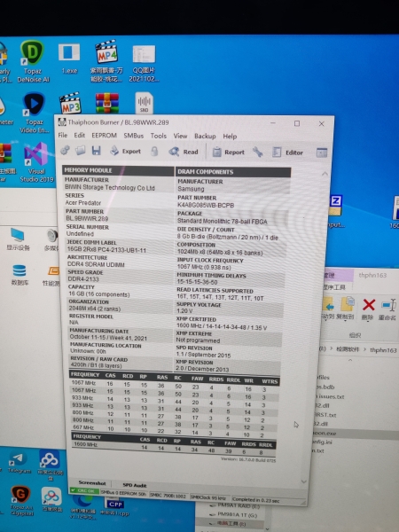Switch to the Screenshot tab
Screen dimensions: 399x532
pyautogui.click(x=92, y=483)
